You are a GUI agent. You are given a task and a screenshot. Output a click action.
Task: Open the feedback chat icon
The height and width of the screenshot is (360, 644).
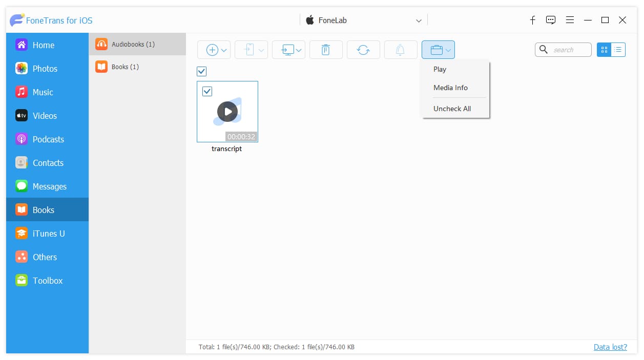point(551,20)
